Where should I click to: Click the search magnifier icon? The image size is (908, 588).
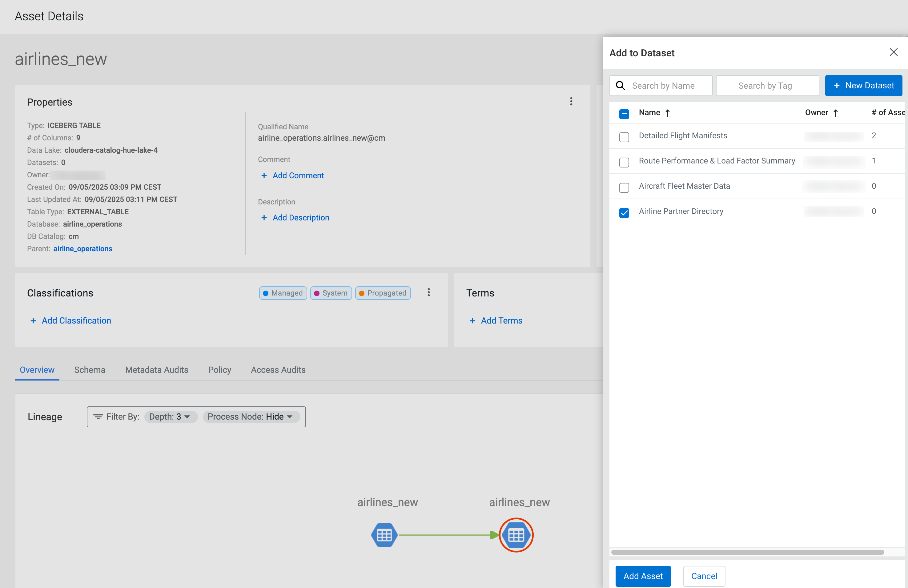coord(620,86)
